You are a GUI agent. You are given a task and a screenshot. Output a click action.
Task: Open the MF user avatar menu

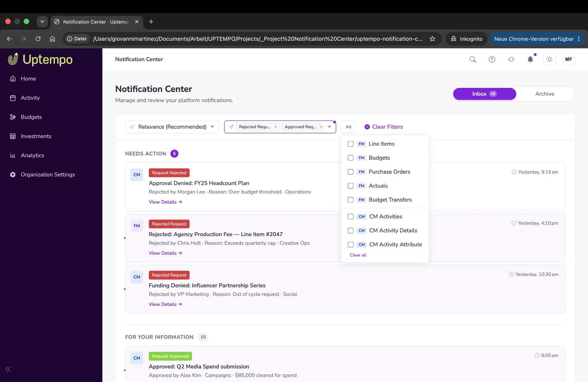(568, 59)
